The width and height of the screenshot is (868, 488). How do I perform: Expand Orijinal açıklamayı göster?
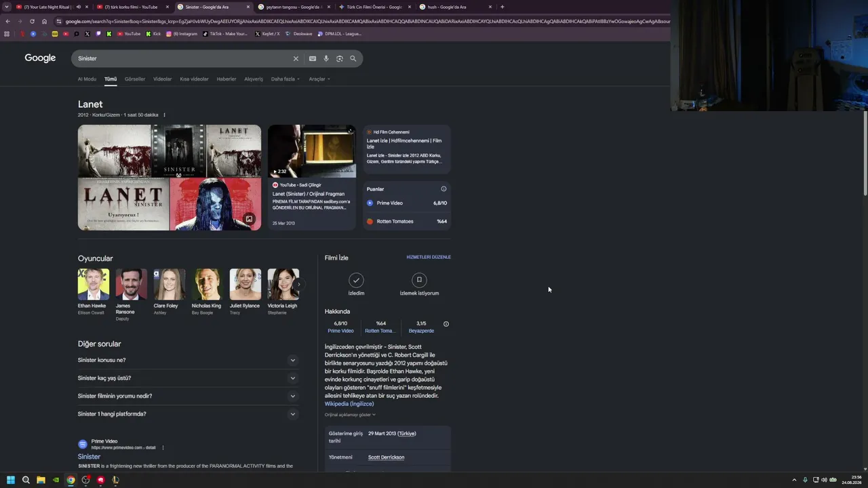(x=350, y=415)
